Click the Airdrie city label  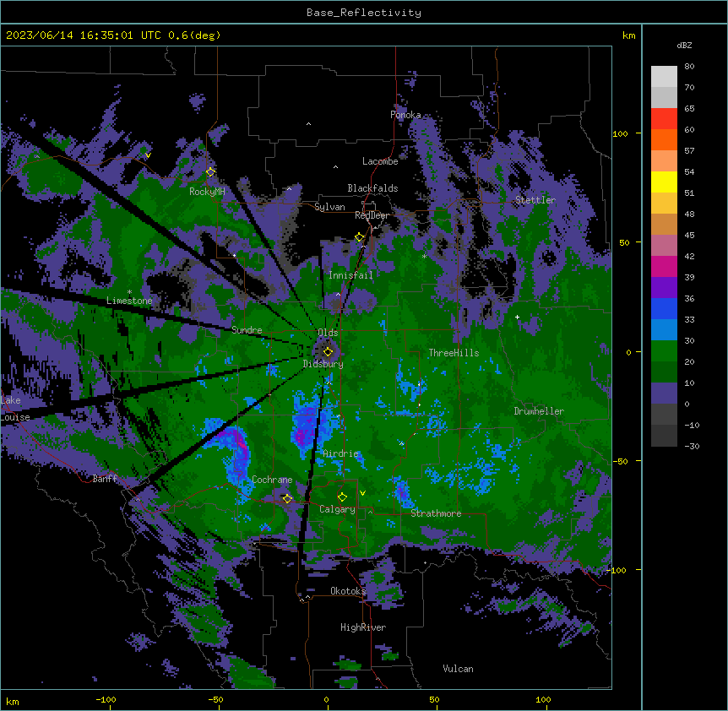341,453
